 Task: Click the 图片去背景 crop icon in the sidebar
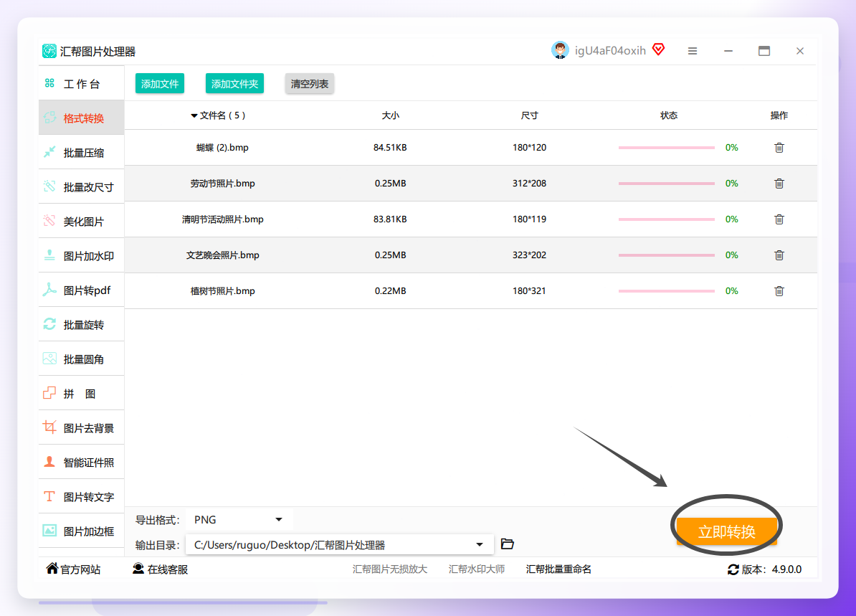[49, 427]
